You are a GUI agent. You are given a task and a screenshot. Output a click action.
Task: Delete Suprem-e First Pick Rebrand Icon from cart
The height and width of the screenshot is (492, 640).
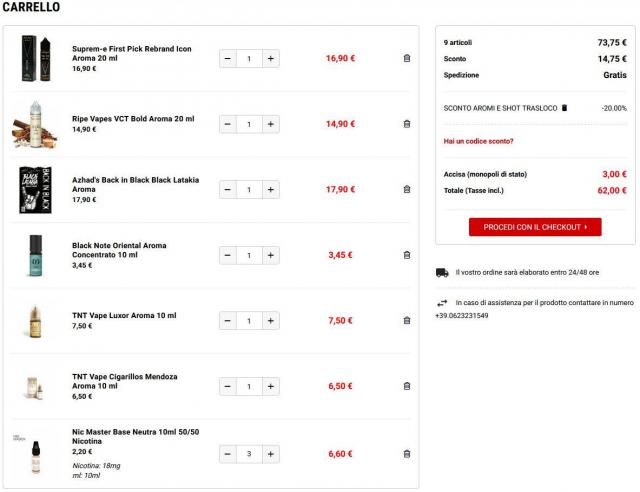click(407, 58)
